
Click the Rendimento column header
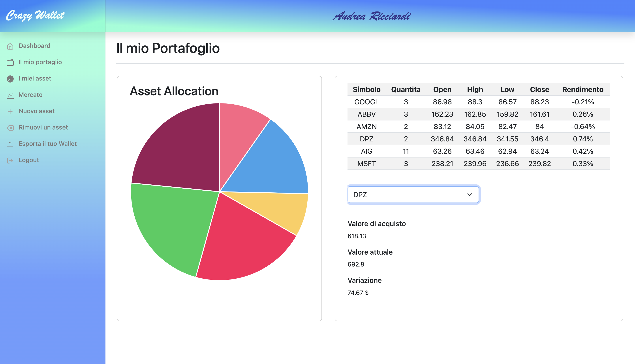pos(582,90)
